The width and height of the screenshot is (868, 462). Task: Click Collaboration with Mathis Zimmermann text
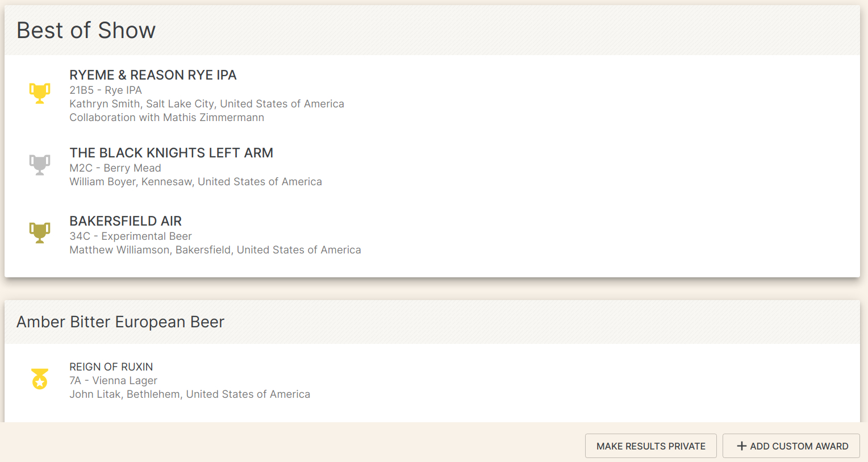coord(167,118)
